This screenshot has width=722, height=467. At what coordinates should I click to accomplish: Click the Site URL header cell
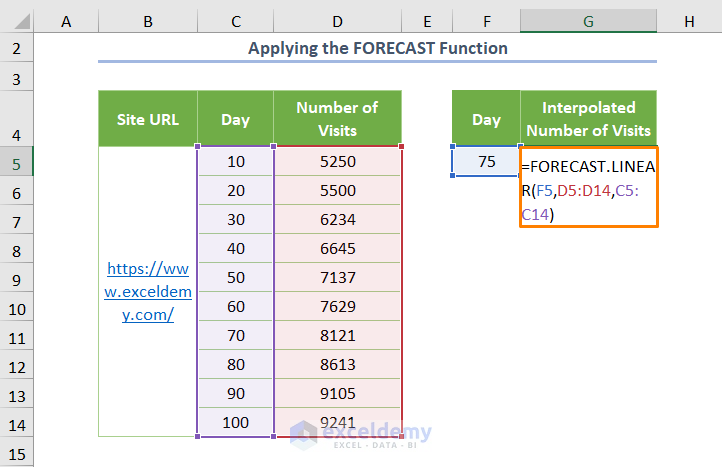pos(148,119)
